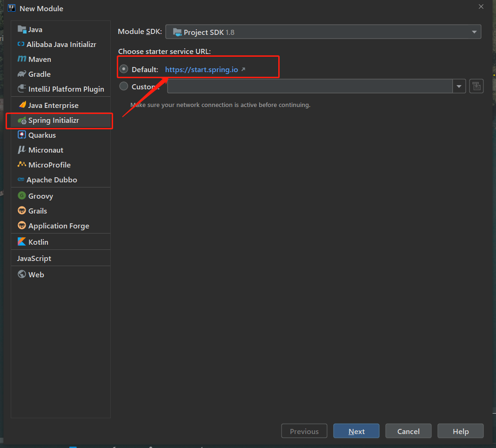The height and width of the screenshot is (448, 496).
Task: Click the 'Web' label in the list
Action: pyautogui.click(x=36, y=274)
